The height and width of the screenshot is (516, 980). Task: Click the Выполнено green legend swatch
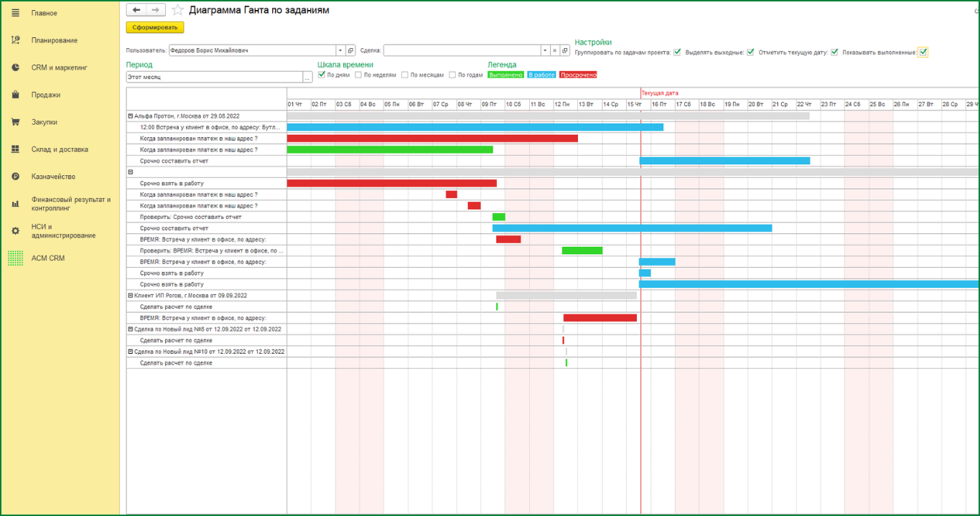pos(505,75)
